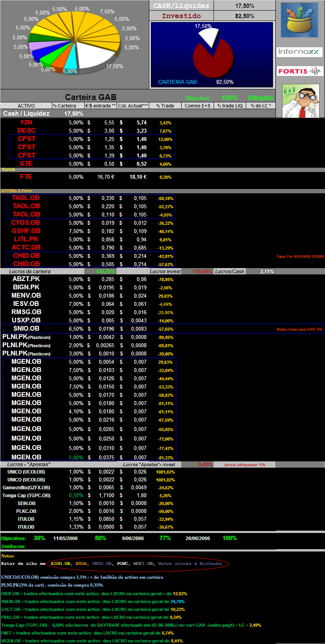Click the RMSG.OB ticker
The width and height of the screenshot is (325, 644).
tap(26, 312)
